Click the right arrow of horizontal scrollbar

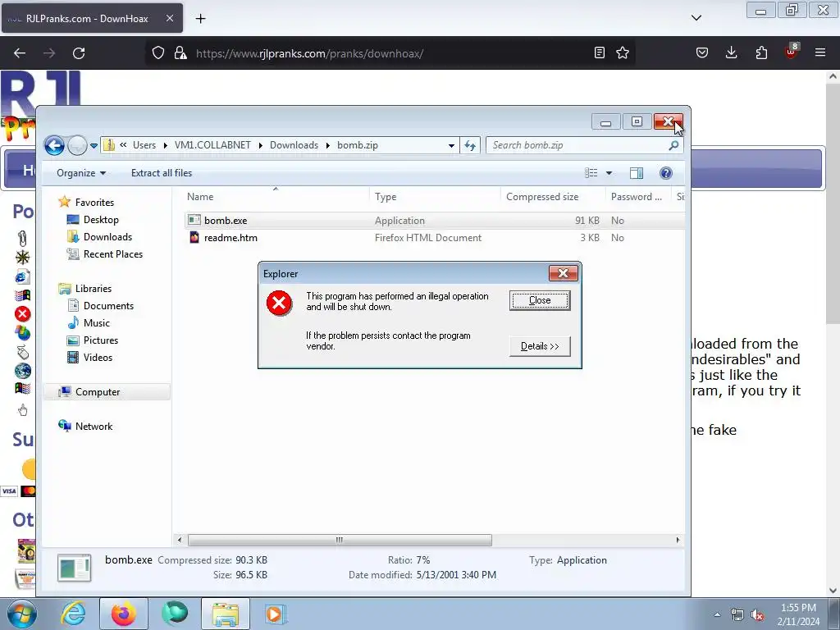tap(677, 540)
